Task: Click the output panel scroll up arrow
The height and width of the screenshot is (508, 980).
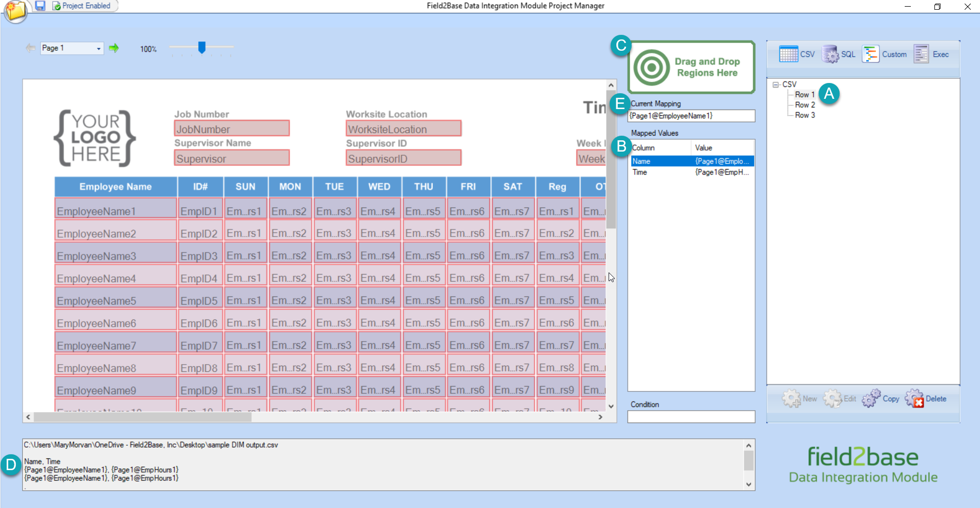Action: click(x=748, y=446)
